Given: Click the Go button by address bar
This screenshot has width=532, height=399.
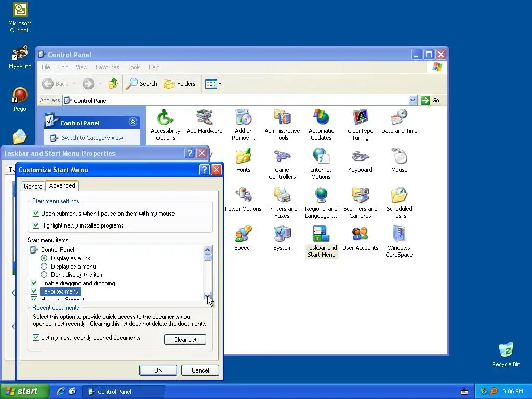Looking at the screenshot, I should click(431, 100).
